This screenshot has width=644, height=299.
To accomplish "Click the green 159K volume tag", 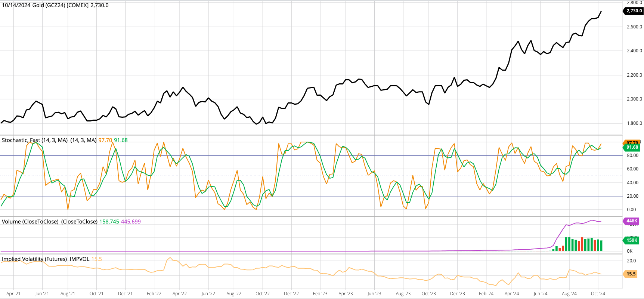I will coord(632,240).
